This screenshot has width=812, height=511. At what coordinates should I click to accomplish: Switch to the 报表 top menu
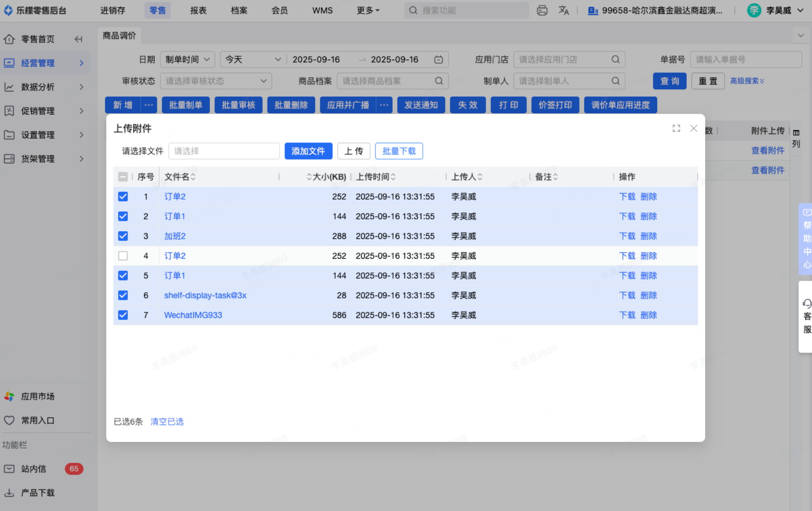tap(198, 11)
